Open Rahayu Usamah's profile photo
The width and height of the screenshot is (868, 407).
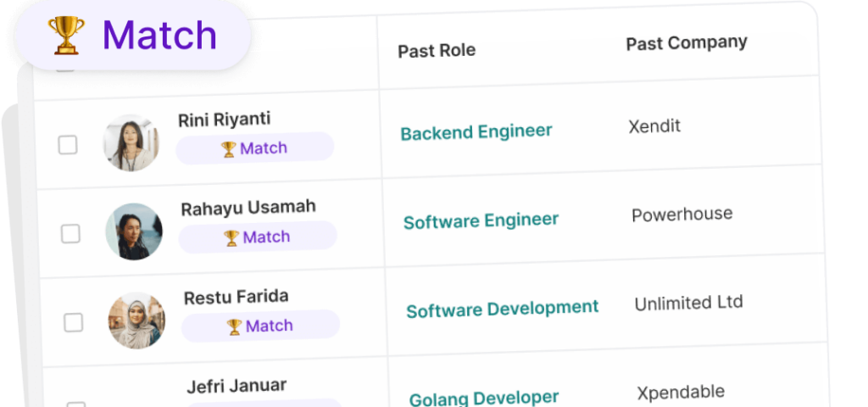(134, 231)
